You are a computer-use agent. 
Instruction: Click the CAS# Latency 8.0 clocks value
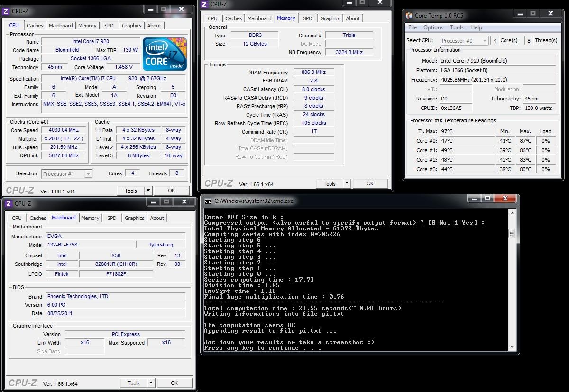[x=313, y=89]
